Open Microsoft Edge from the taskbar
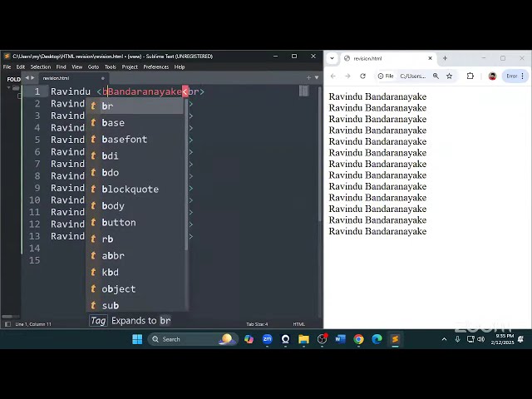 point(377,339)
